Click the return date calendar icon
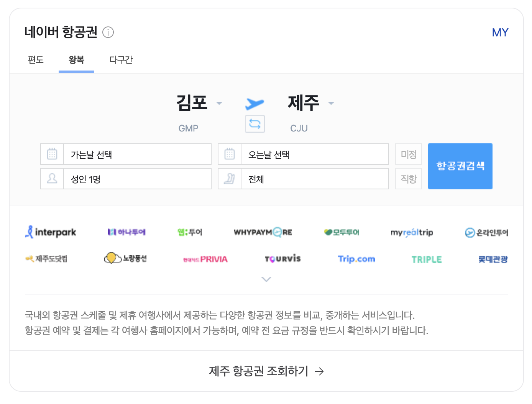The image size is (532, 404). click(230, 154)
